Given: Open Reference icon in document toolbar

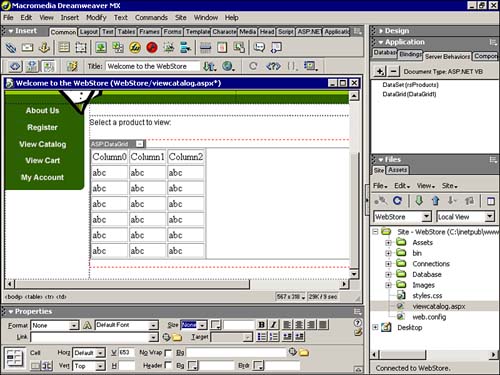Looking at the screenshot, I should pyautogui.click(x=273, y=66).
